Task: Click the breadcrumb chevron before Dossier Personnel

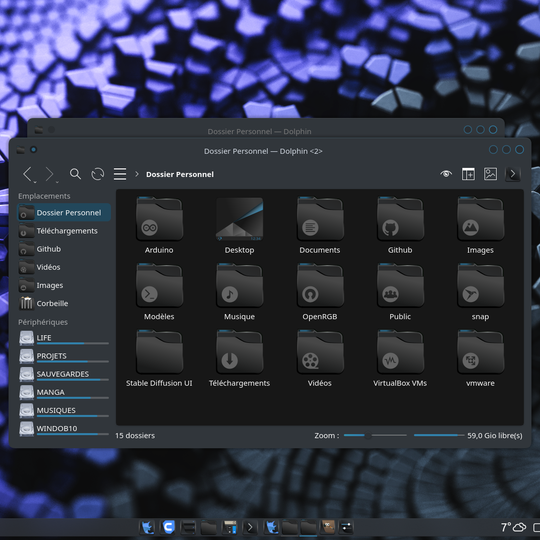Action: pyautogui.click(x=137, y=174)
